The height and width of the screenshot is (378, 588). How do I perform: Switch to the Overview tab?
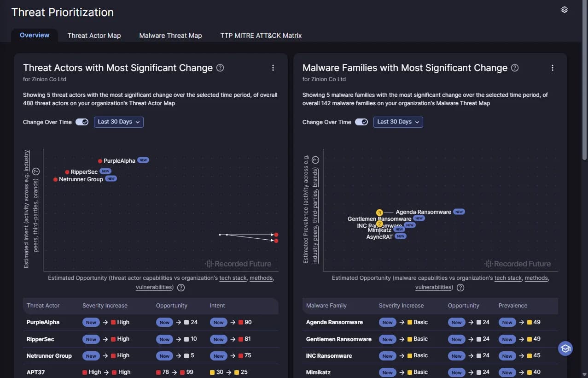click(35, 35)
